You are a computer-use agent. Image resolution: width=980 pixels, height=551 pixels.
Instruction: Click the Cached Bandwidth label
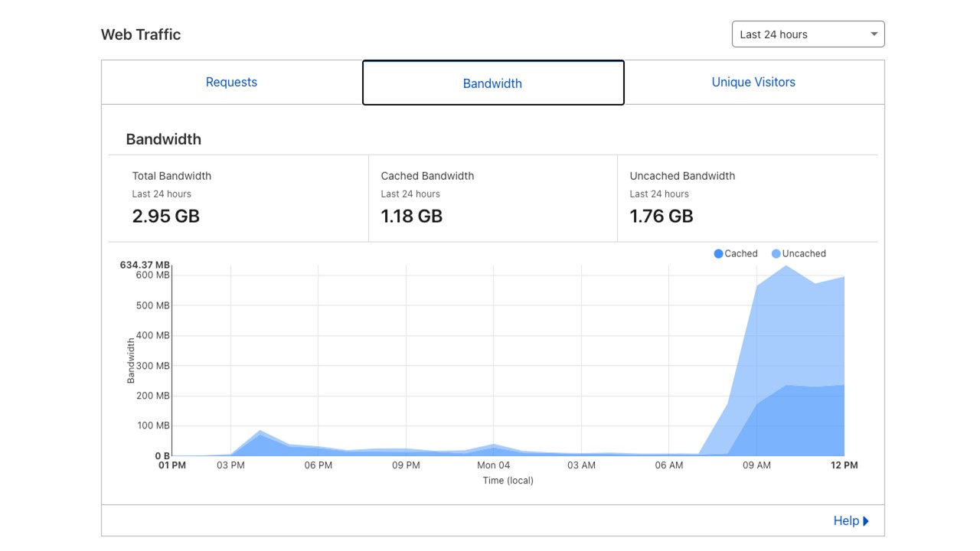pyautogui.click(x=427, y=176)
